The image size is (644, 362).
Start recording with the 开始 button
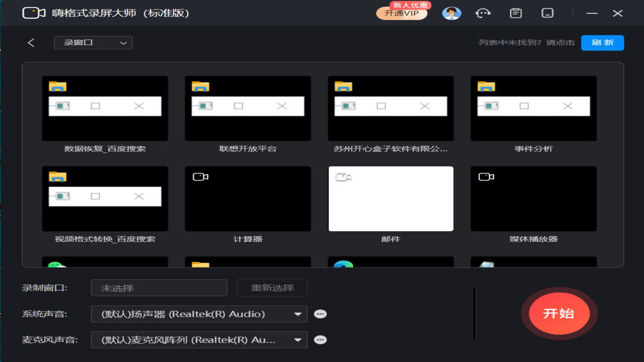[x=558, y=314]
